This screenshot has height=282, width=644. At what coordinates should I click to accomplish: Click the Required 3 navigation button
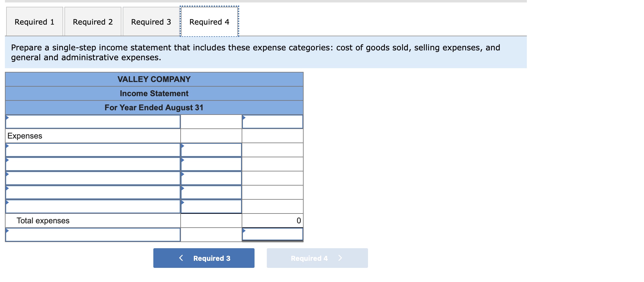coord(203,258)
